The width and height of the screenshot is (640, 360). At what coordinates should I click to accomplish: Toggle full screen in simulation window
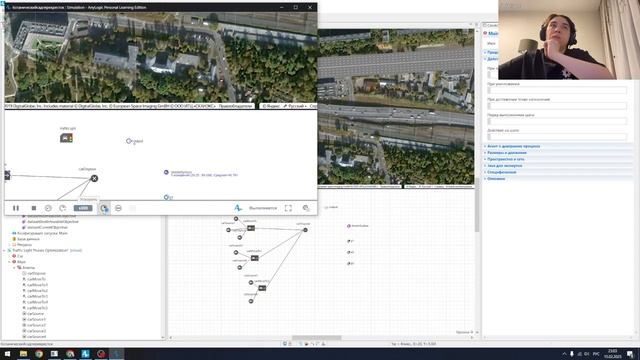coord(288,208)
